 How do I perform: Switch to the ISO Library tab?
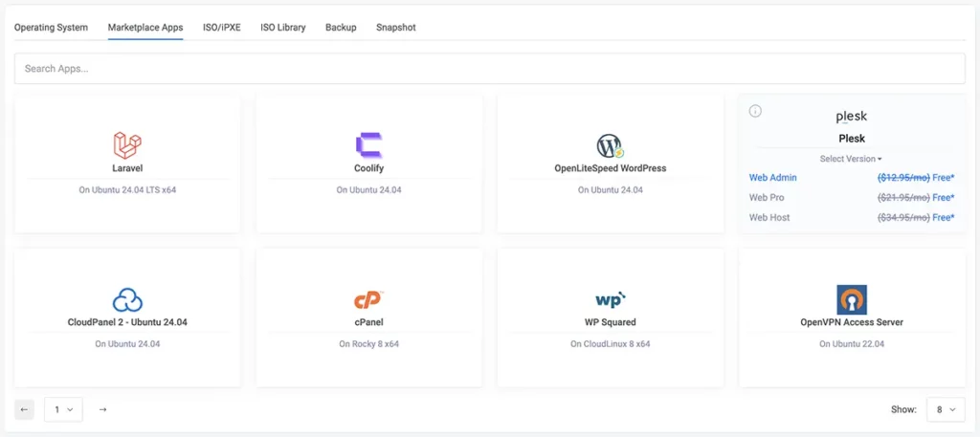[283, 28]
